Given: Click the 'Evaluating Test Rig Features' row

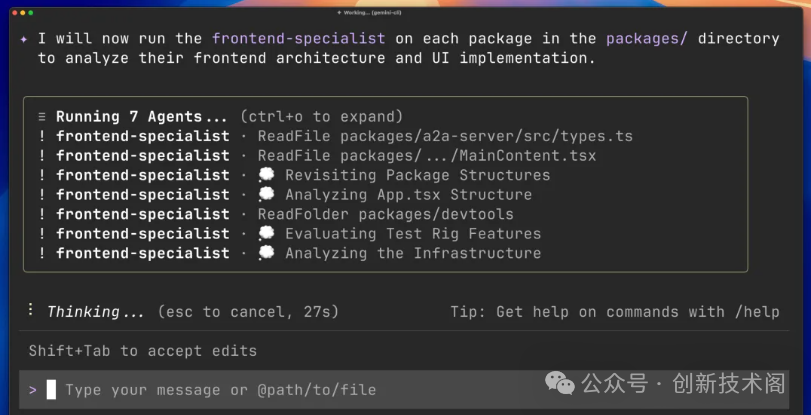Looking at the screenshot, I should click(290, 233).
